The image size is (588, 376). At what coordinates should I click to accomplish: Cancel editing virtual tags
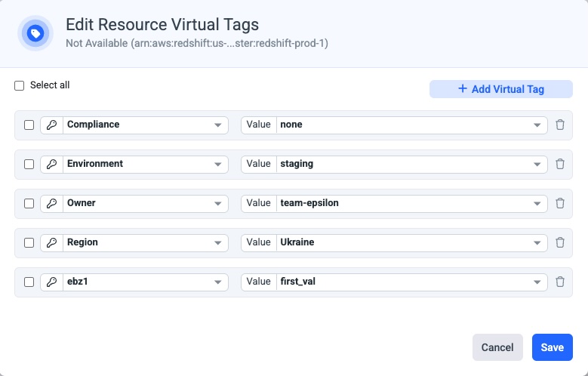pyautogui.click(x=497, y=347)
